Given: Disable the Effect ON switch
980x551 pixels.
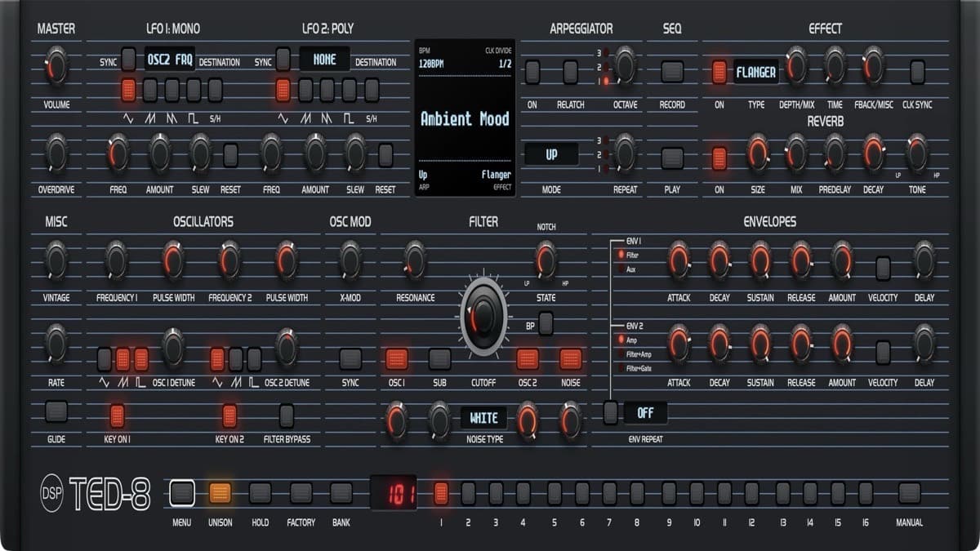Looking at the screenshot, I should (x=719, y=72).
